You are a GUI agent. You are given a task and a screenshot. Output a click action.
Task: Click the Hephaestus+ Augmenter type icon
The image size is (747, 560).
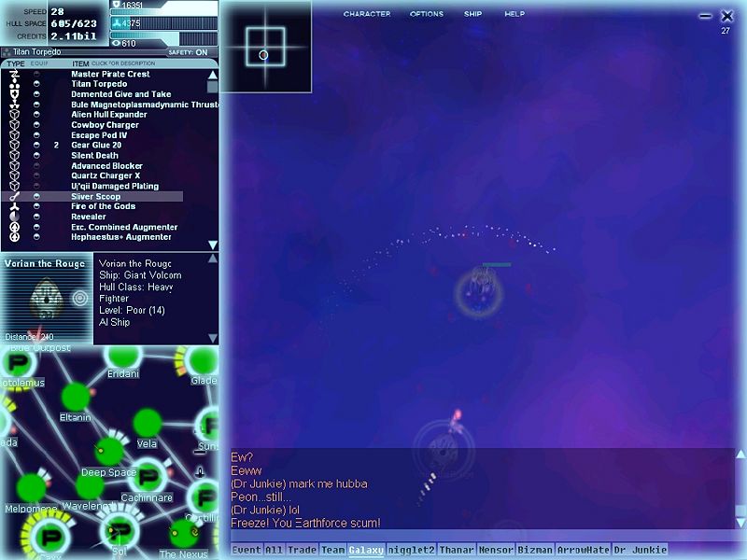click(14, 238)
